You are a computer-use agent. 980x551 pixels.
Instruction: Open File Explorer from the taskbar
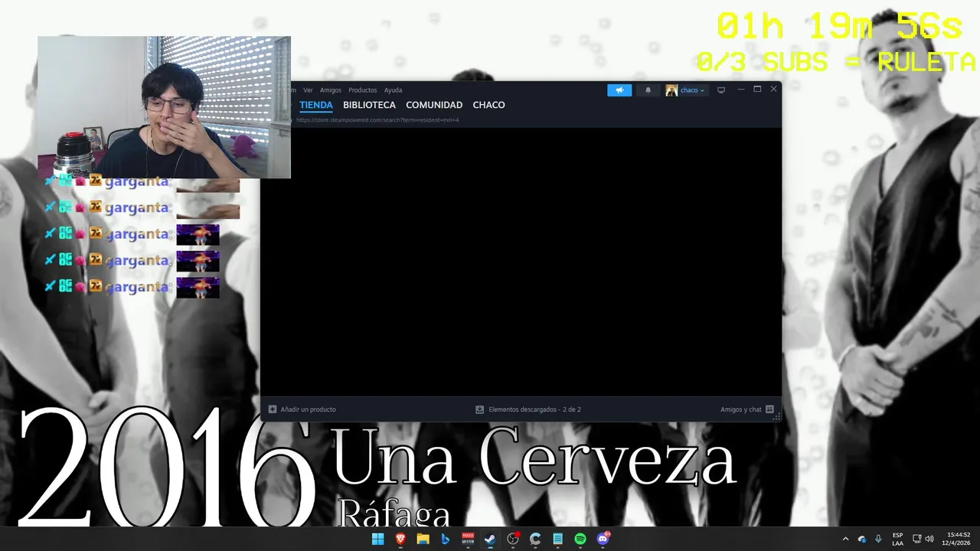coord(423,539)
